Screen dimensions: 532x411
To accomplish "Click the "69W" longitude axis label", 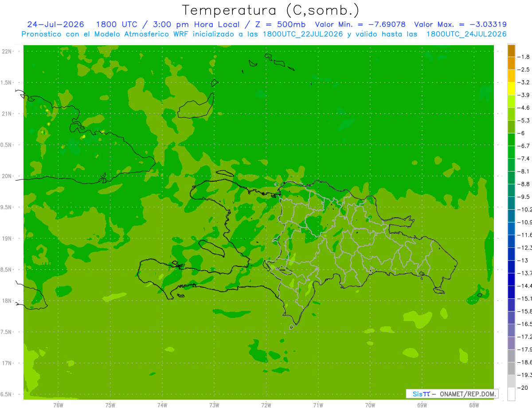I will point(422,405).
